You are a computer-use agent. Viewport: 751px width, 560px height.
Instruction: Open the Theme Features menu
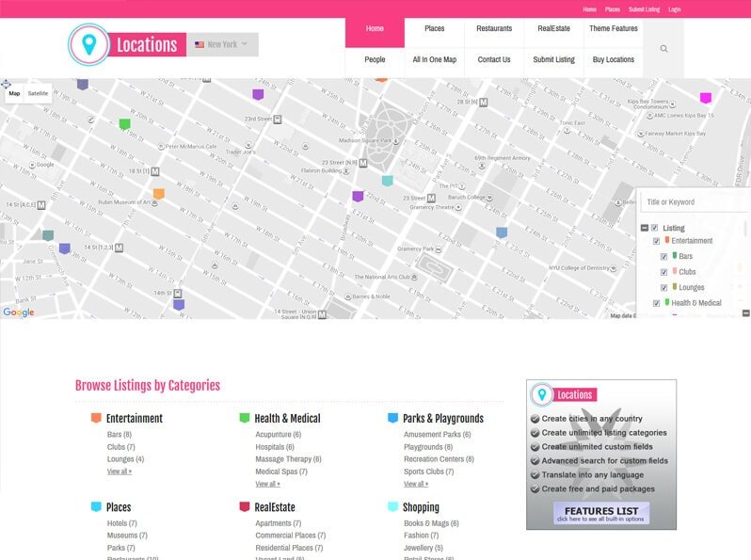pos(614,29)
